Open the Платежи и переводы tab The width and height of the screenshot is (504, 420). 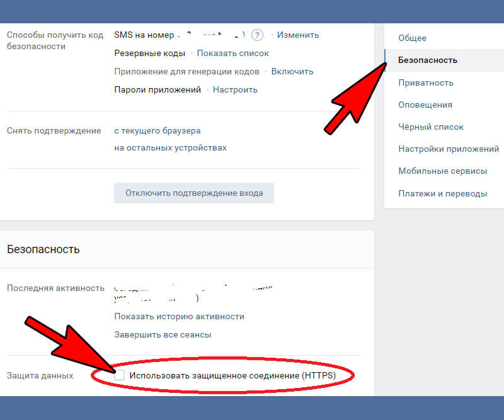[443, 193]
